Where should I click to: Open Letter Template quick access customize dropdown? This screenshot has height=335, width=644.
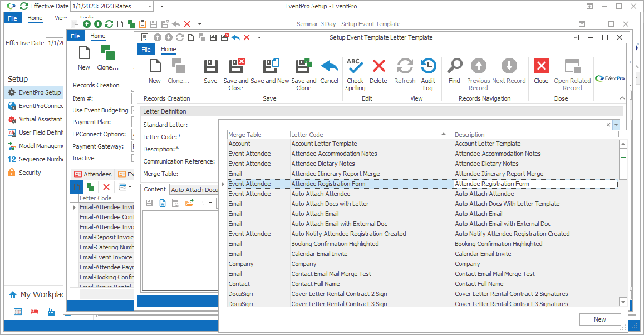259,37
